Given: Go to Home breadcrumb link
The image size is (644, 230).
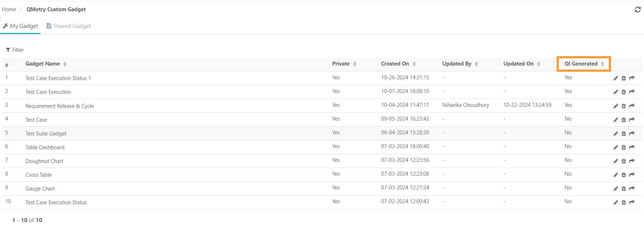Looking at the screenshot, I should click(x=9, y=9).
